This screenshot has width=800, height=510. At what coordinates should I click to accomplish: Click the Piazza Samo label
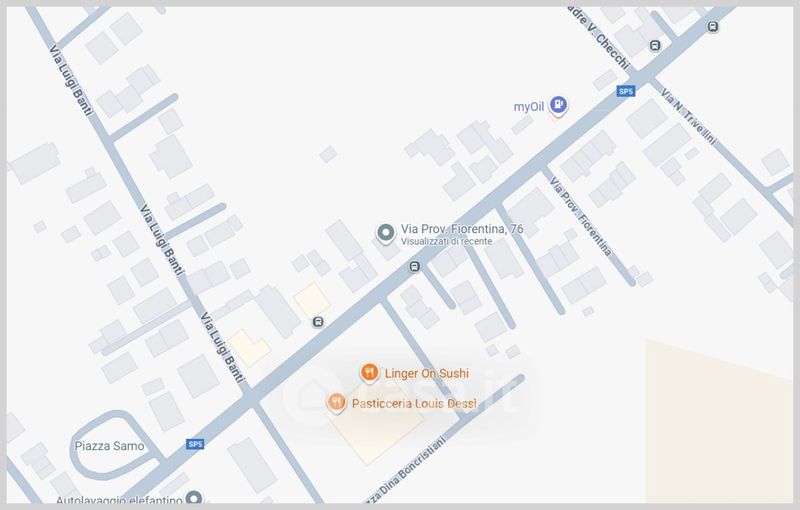coord(109,446)
